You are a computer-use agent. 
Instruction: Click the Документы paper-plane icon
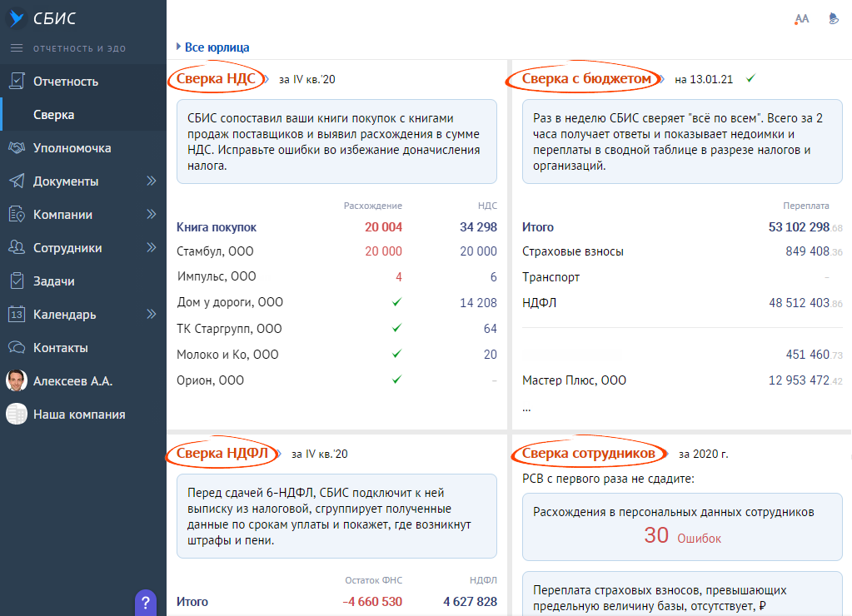tap(17, 181)
